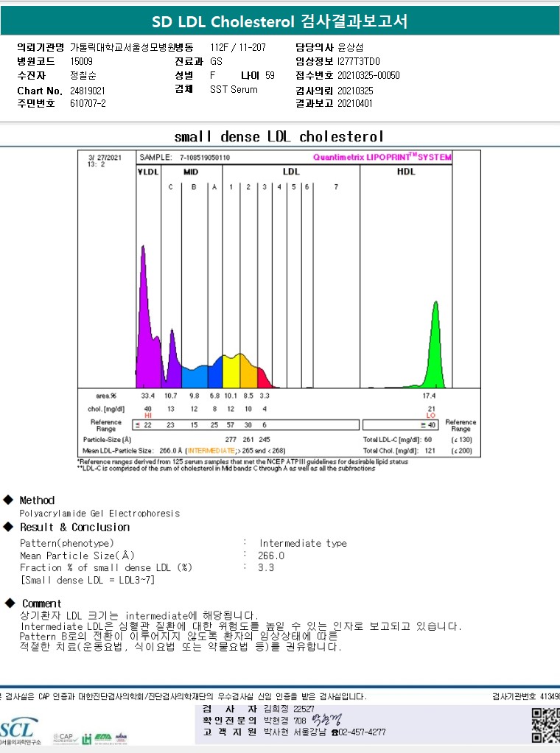Viewport: 560px width, 753px height.
Task: Select the resident number '610707-2'
Action: (88, 103)
